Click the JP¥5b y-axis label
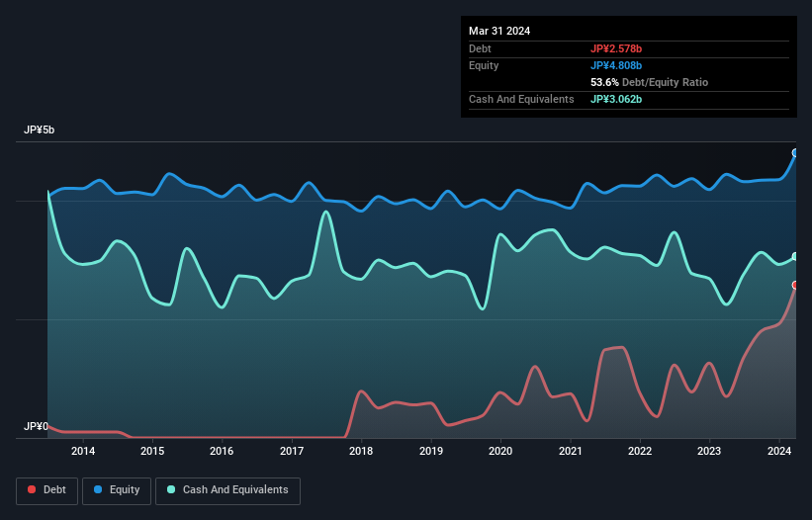812x520 pixels. click(39, 130)
